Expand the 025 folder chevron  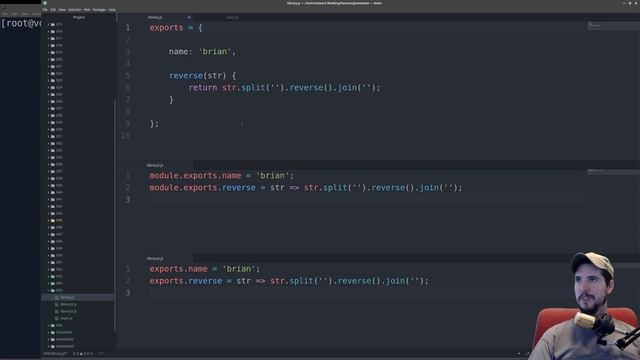click(49, 94)
